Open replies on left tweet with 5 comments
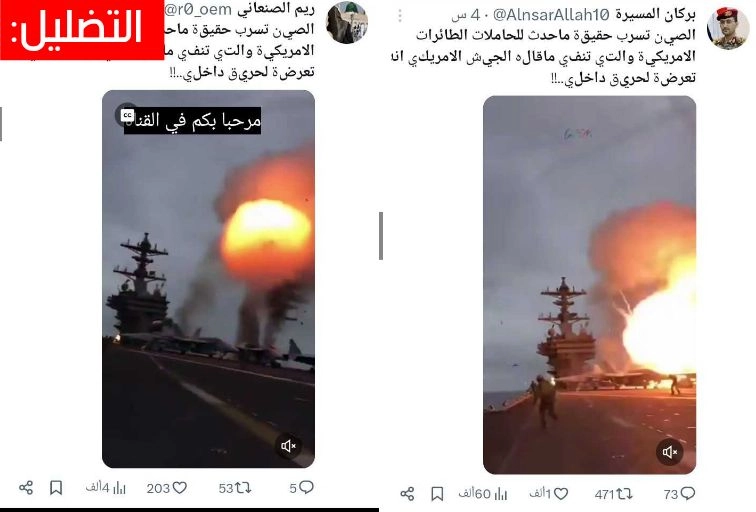 [x=301, y=487]
